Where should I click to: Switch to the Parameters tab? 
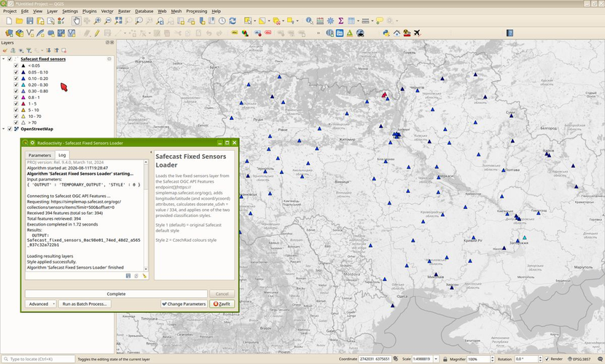pos(40,155)
